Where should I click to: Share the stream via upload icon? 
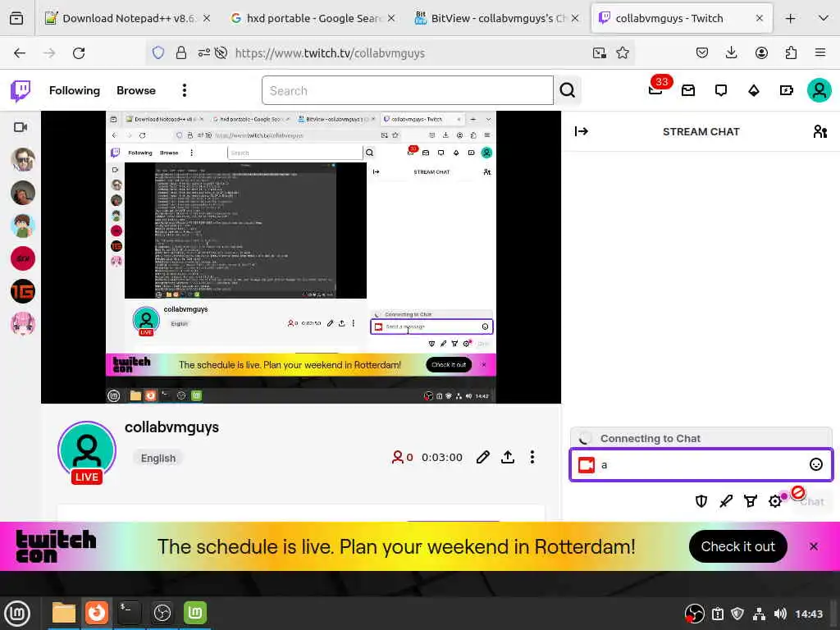pyautogui.click(x=508, y=457)
